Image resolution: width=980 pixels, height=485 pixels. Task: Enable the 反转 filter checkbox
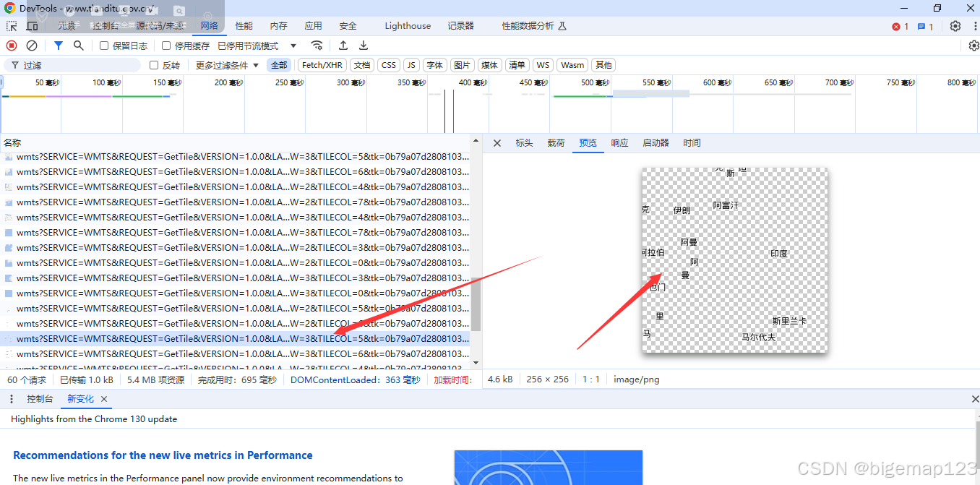(x=154, y=65)
